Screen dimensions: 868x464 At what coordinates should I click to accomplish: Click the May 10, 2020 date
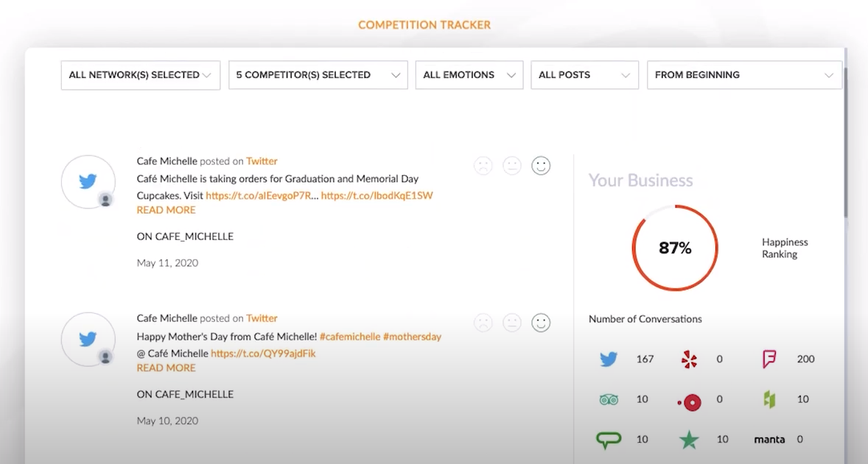pos(167,421)
